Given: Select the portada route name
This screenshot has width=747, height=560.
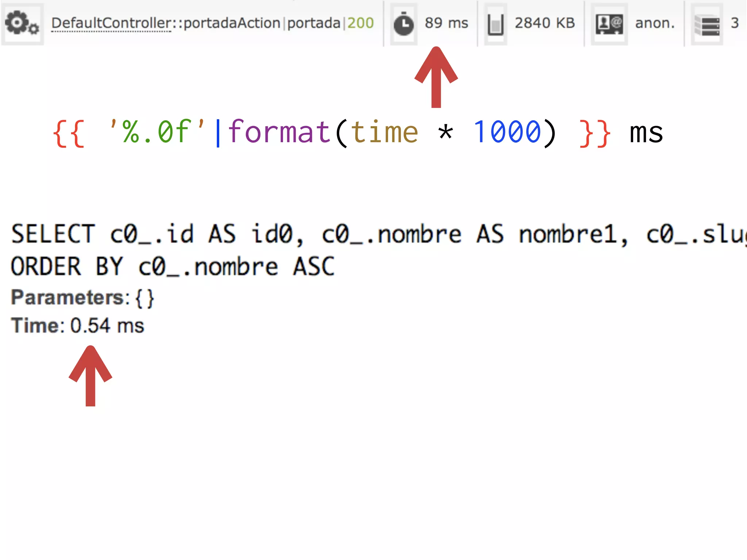Looking at the screenshot, I should (314, 23).
